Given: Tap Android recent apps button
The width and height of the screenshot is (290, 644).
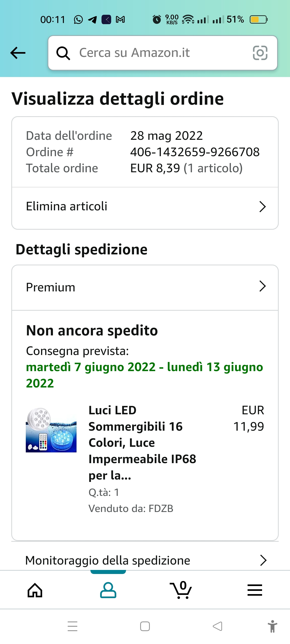Looking at the screenshot, I should [73, 627].
